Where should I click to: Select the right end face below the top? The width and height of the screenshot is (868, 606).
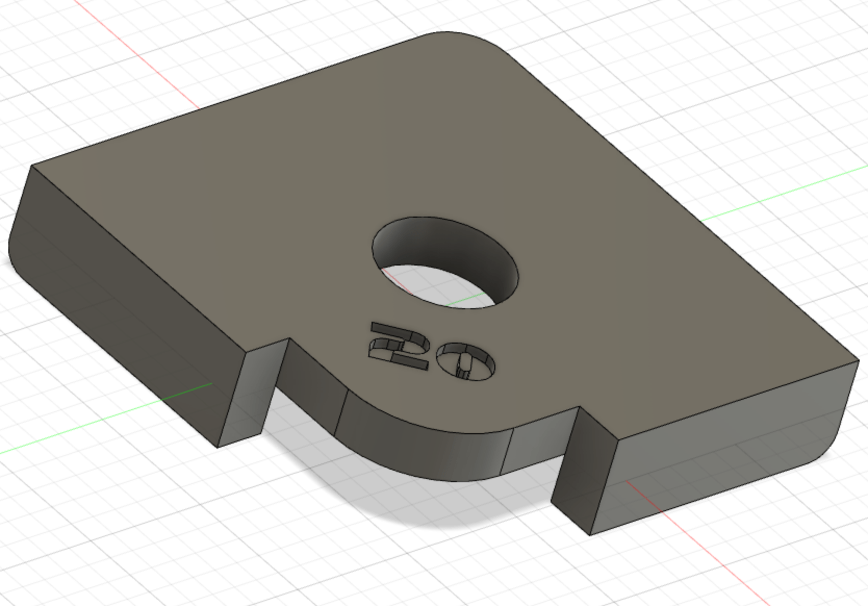point(729,458)
